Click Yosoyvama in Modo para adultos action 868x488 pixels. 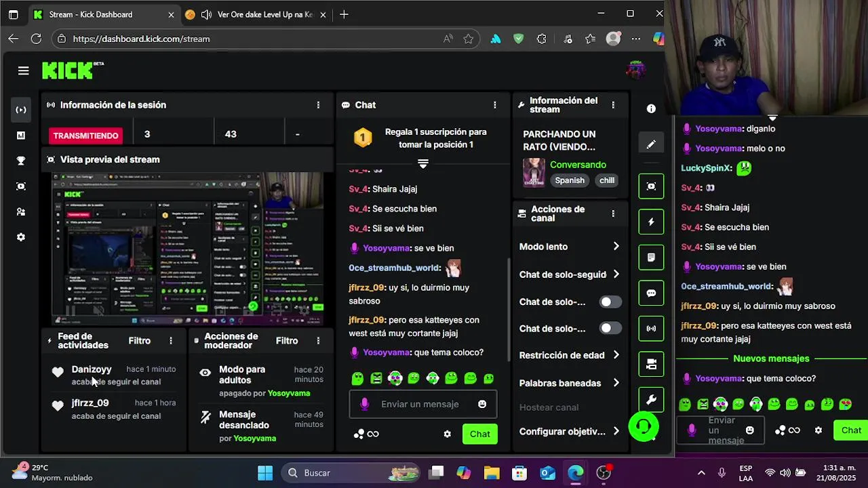point(288,393)
